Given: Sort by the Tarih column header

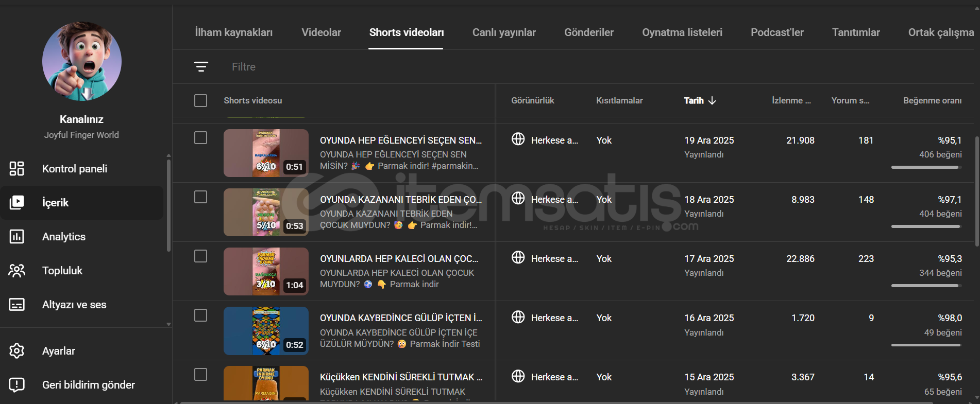Looking at the screenshot, I should pyautogui.click(x=700, y=100).
